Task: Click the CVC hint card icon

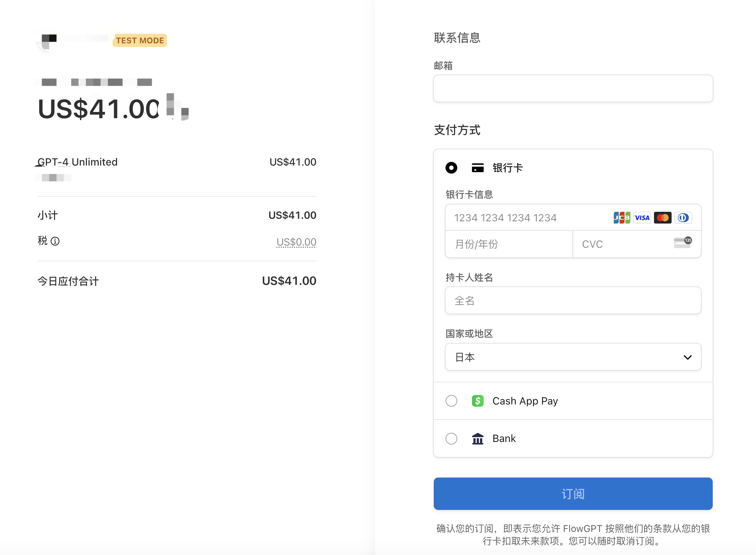Action: [683, 242]
